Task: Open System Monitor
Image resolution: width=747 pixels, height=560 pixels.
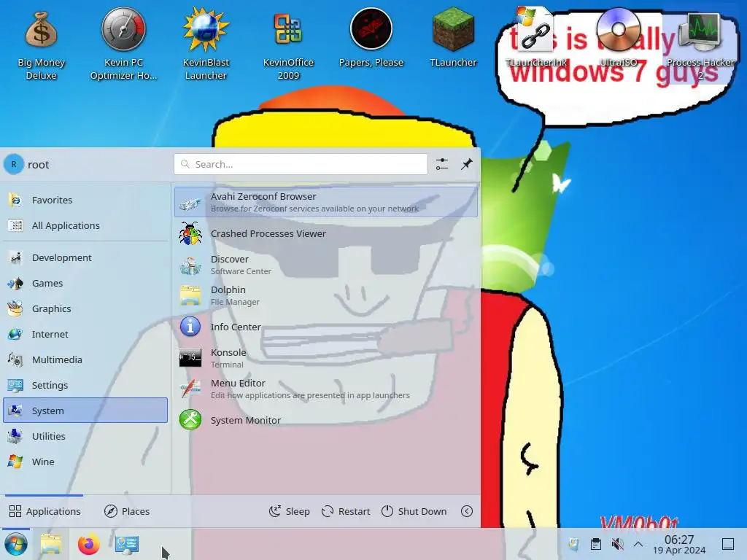Action: [x=326, y=420]
